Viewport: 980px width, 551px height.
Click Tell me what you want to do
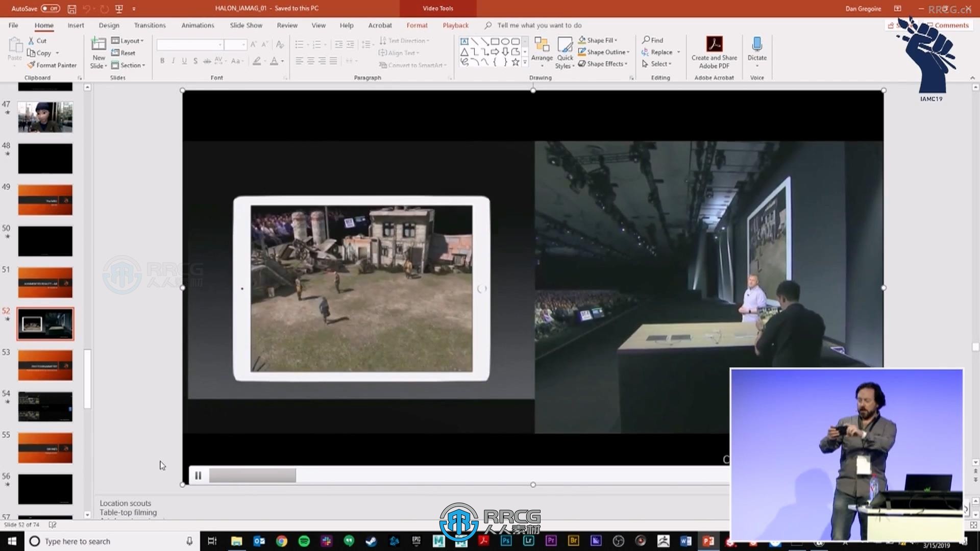(x=539, y=25)
